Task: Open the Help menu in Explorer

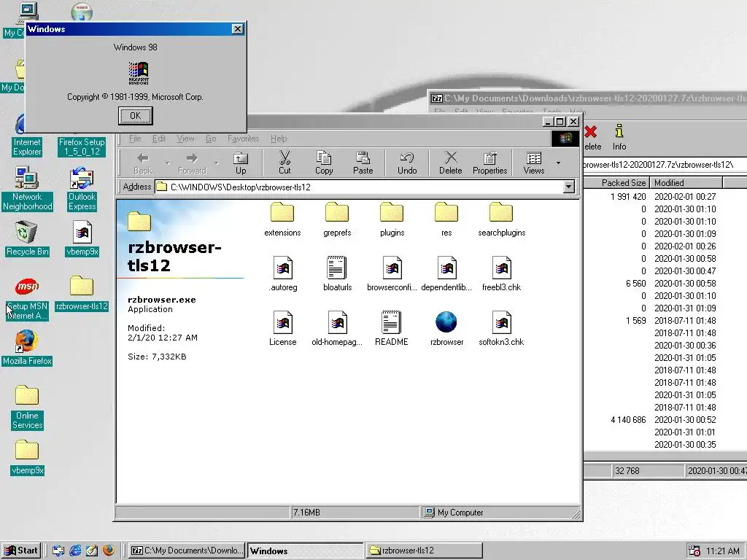Action: pyautogui.click(x=279, y=139)
